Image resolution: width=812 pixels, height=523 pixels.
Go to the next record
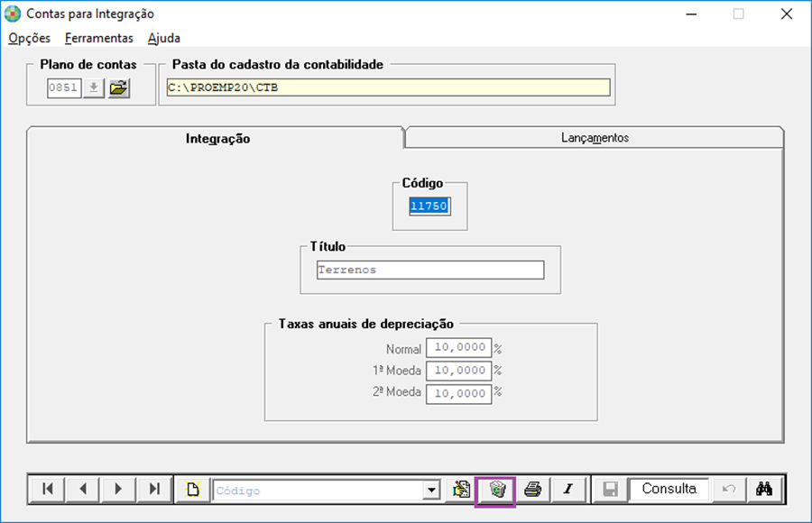(118, 489)
